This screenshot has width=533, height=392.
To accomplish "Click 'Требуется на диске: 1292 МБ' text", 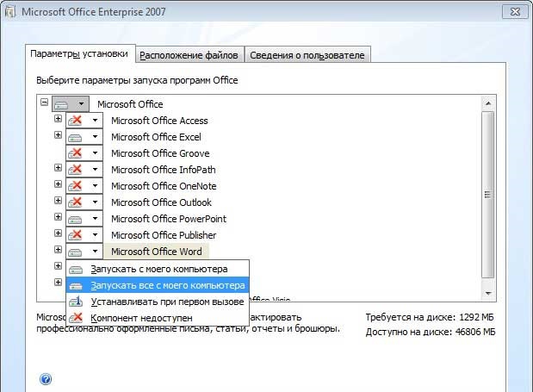I will (x=430, y=317).
